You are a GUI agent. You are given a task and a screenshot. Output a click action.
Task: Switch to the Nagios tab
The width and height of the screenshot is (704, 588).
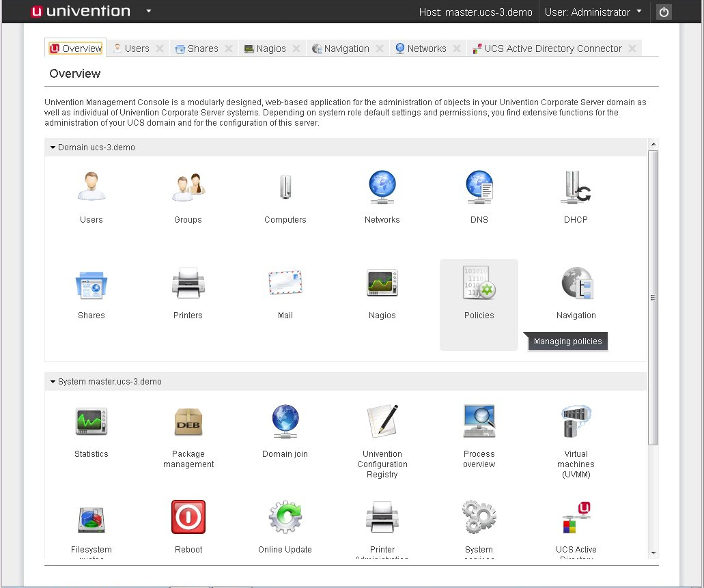265,48
